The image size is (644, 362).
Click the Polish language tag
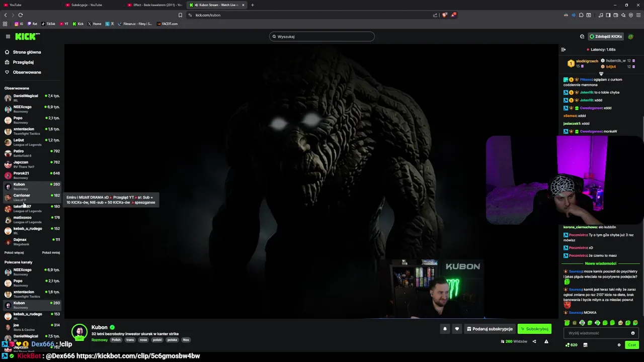coord(116,340)
